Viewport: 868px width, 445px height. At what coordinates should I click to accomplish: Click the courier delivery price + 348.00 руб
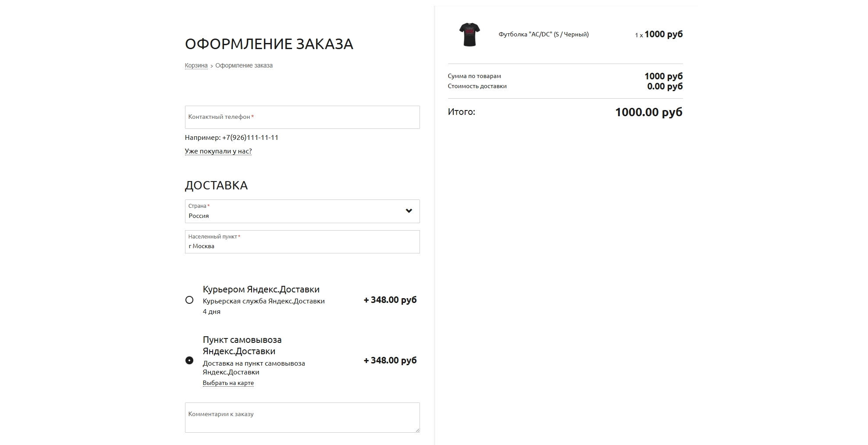coord(390,300)
